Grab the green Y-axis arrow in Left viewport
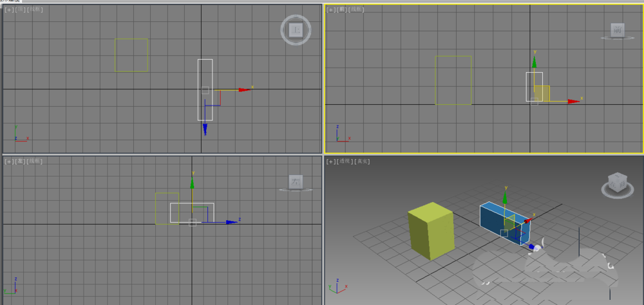 192,183
